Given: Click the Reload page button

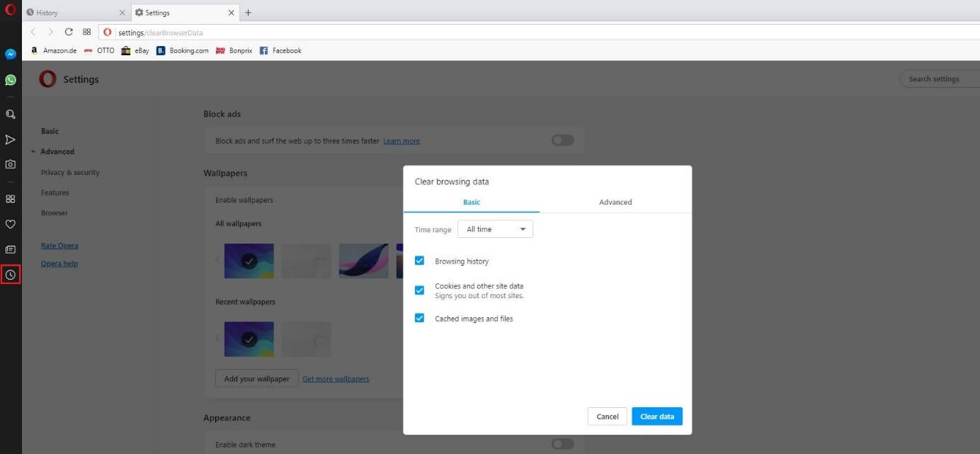Looking at the screenshot, I should (x=69, y=32).
